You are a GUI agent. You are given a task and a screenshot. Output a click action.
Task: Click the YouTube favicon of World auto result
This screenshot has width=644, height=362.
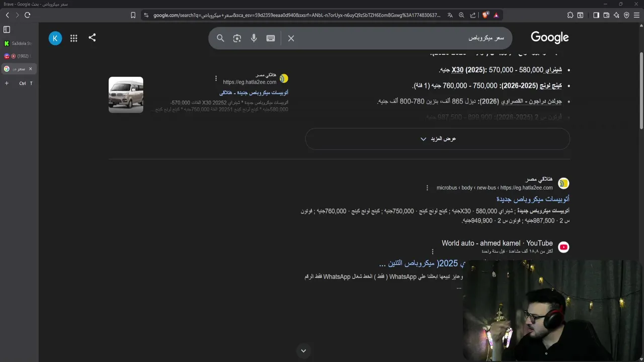tap(563, 247)
